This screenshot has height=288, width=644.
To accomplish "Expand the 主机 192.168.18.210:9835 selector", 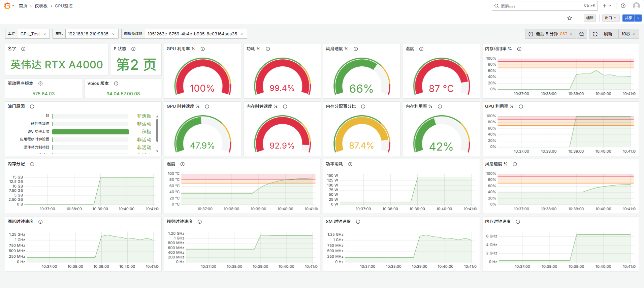I will coord(91,34).
